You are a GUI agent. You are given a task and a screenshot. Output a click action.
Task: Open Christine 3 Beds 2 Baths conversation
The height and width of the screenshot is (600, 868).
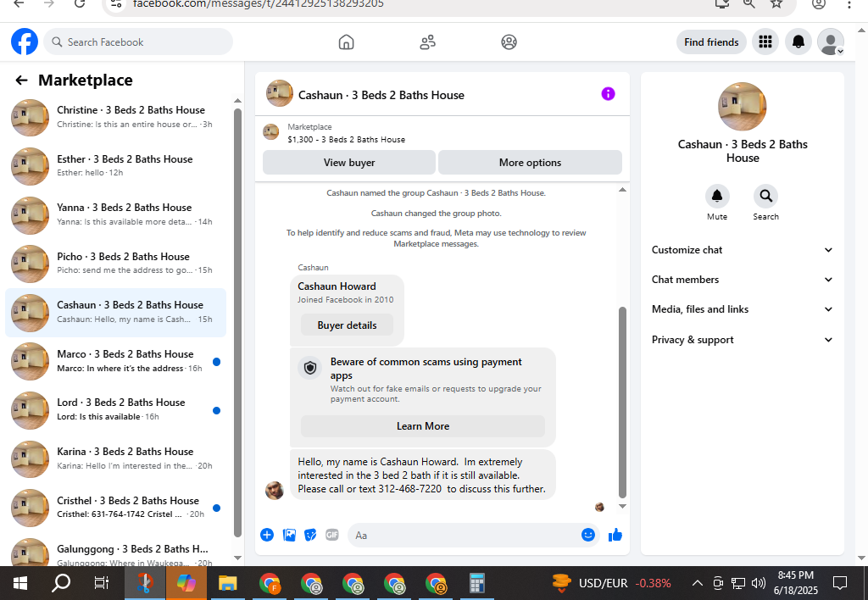[115, 117]
